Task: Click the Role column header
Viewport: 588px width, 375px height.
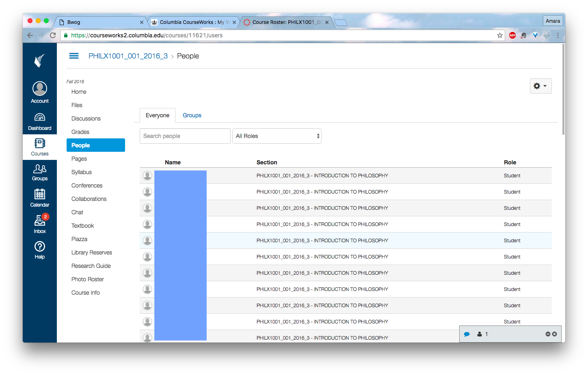Action: click(510, 162)
